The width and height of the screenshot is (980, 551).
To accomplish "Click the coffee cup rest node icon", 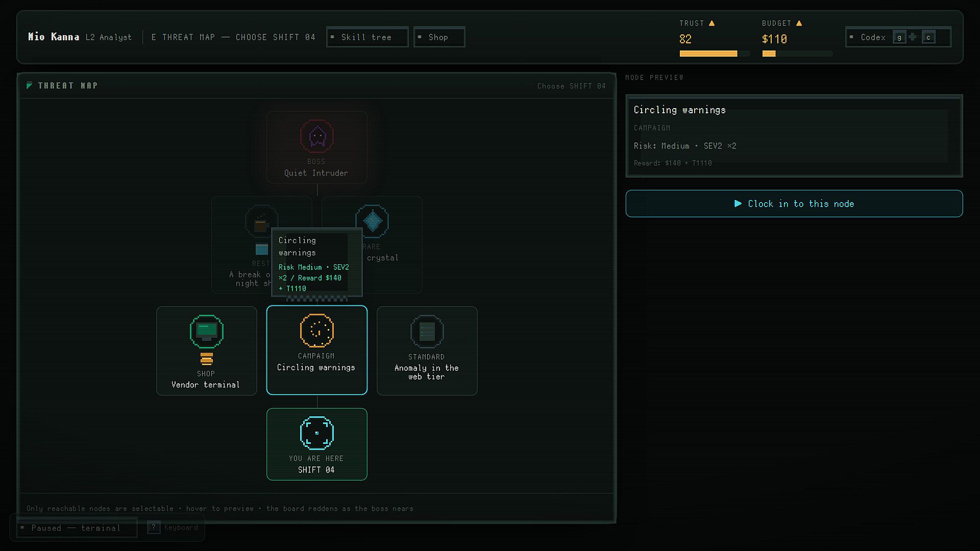I will 261,221.
